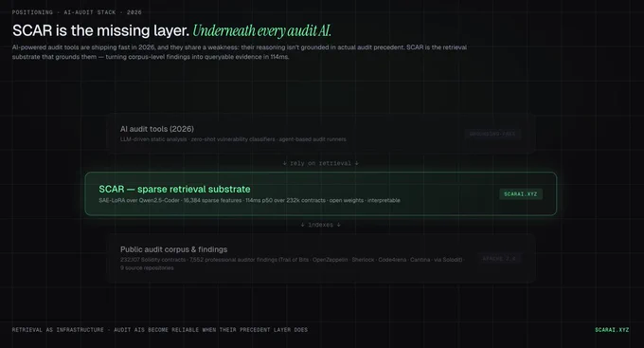Viewport: 644px width, 348px height.
Task: Click the intro paragraph starting 'AI-powered audit tools'
Action: [240, 52]
